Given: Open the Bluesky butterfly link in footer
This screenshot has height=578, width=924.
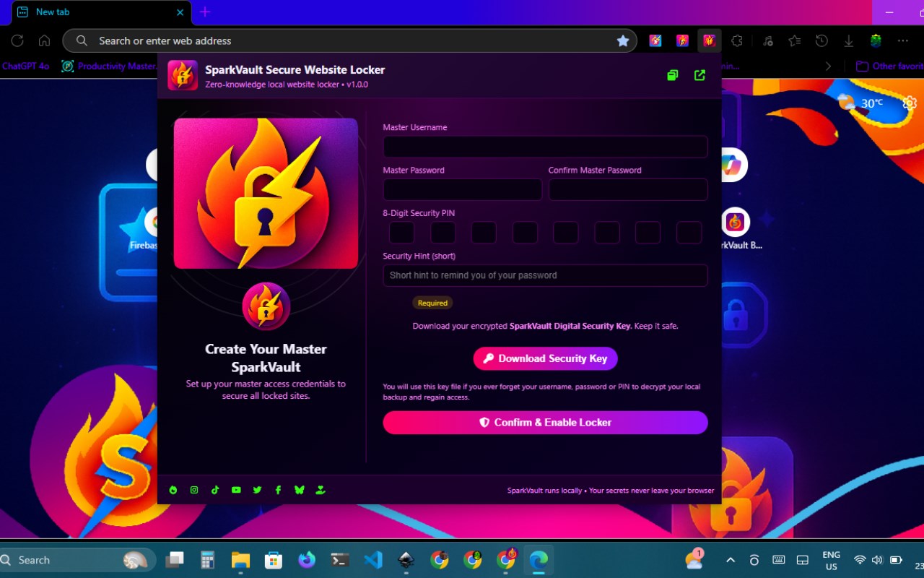Looking at the screenshot, I should (x=300, y=490).
